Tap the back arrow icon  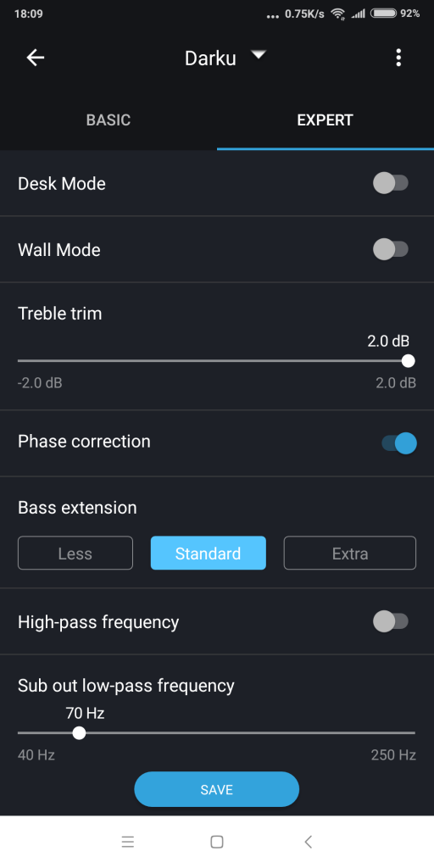coord(36,58)
